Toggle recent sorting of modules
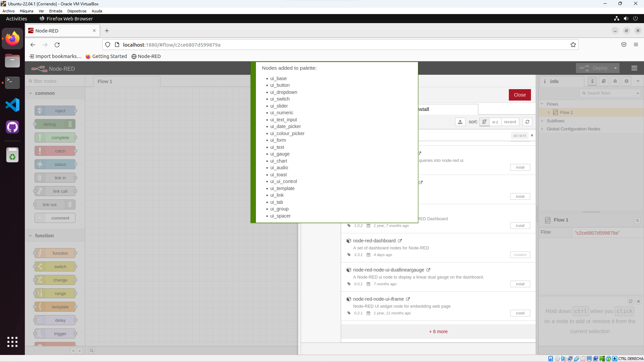The height and width of the screenshot is (362, 644). coord(510,122)
